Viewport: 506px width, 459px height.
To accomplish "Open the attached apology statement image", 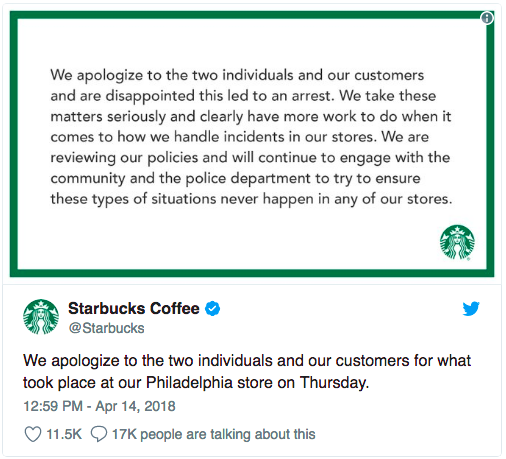I will tap(252, 144).
